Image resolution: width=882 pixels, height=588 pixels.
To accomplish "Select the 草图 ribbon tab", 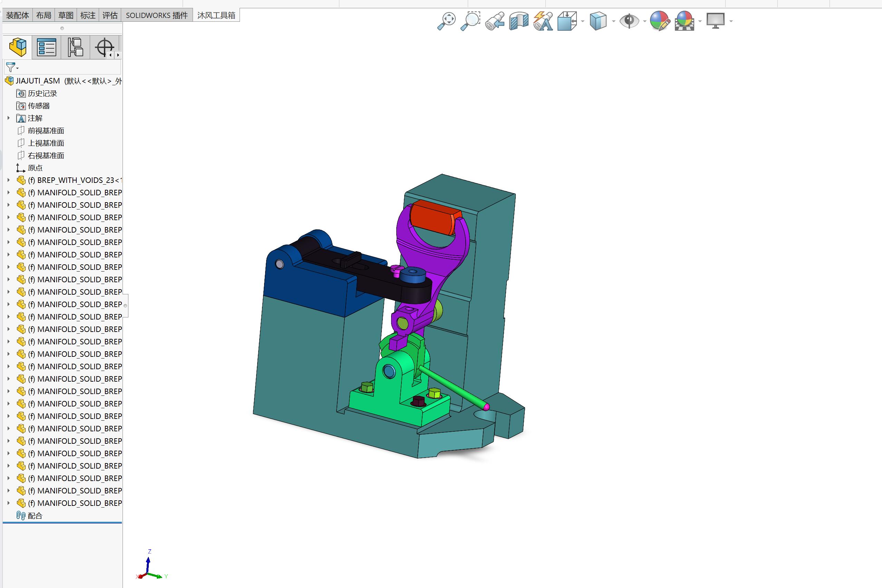I will (66, 16).
